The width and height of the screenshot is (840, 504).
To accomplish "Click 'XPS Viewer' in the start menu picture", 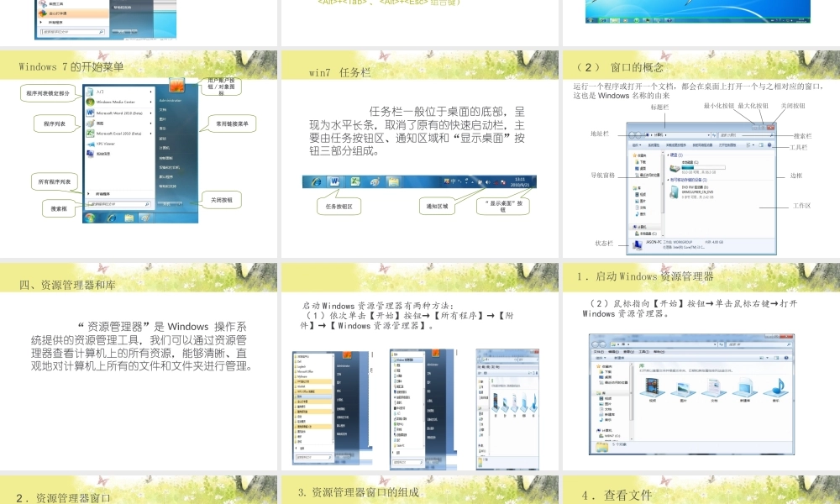I will click(x=106, y=144).
